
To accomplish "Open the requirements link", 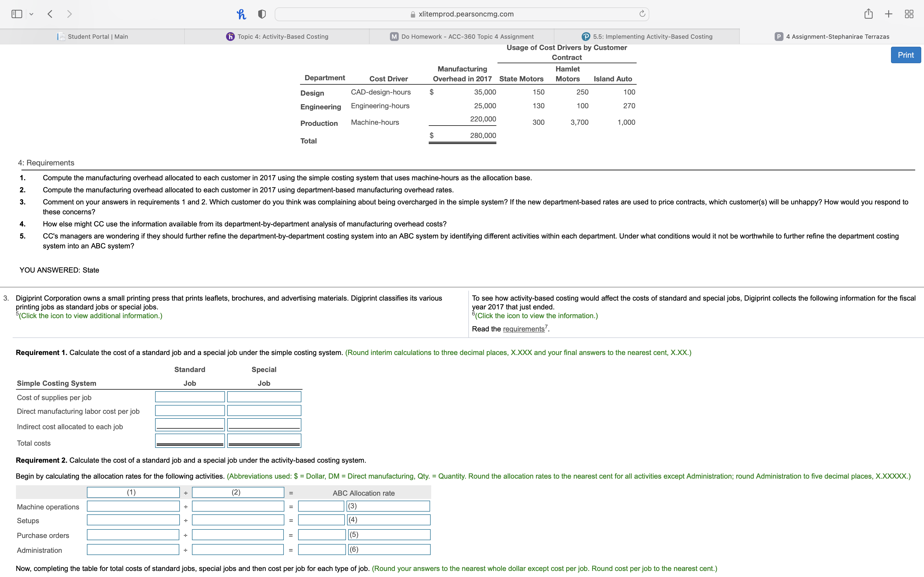I will [524, 329].
